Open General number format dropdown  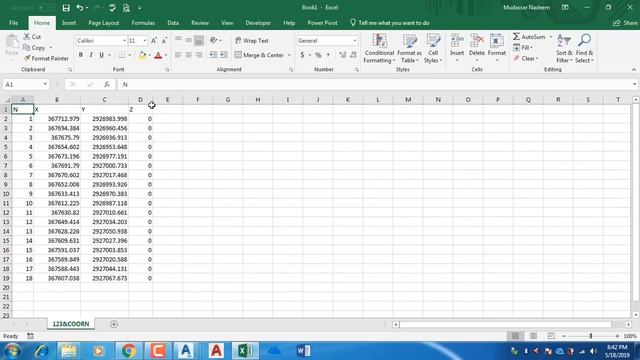tap(355, 41)
